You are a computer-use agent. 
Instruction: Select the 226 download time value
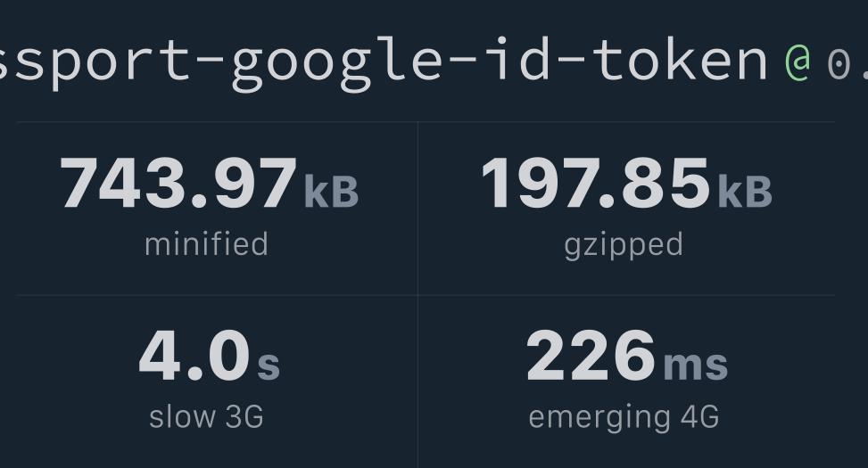point(591,357)
